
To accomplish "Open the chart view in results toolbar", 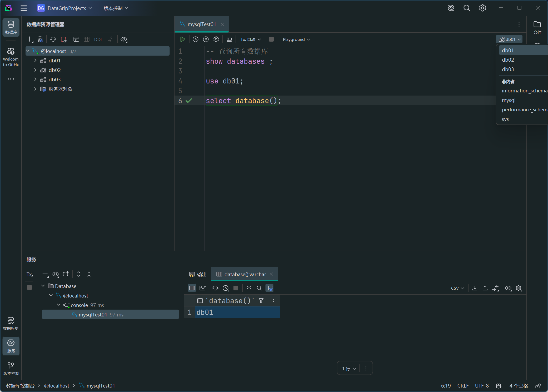I will tap(202, 288).
